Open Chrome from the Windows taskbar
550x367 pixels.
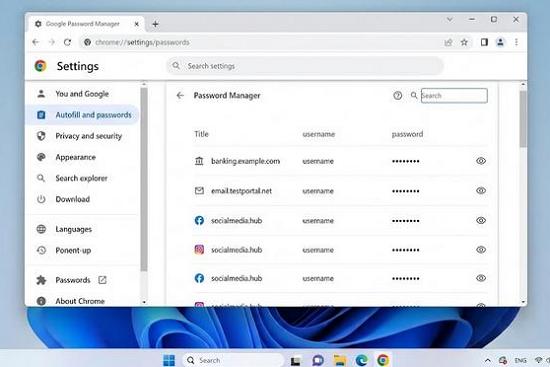[383, 360]
